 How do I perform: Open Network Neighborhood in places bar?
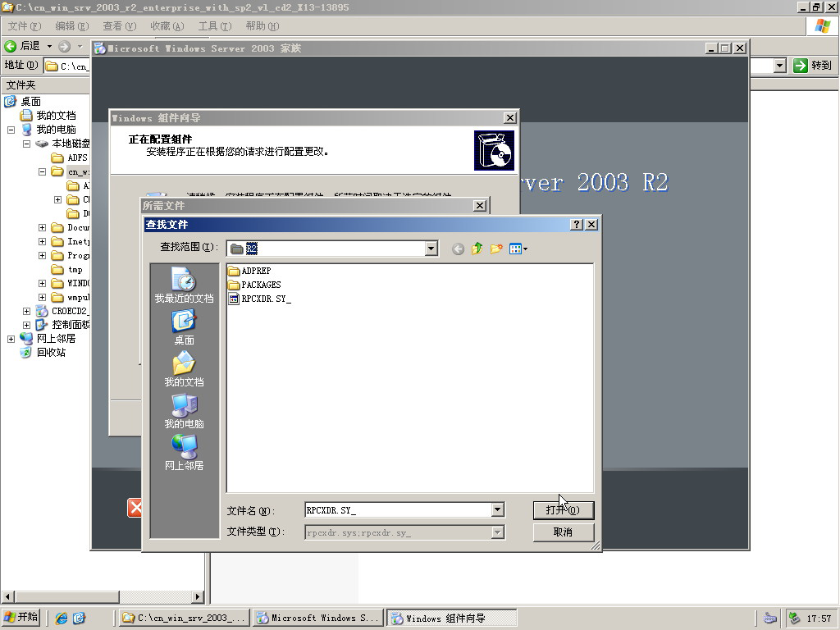184,452
